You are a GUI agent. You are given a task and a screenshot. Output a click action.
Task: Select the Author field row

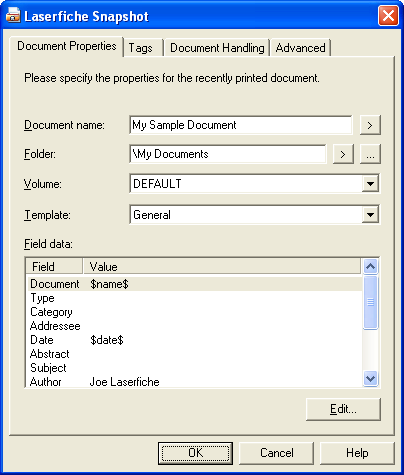pyautogui.click(x=194, y=382)
